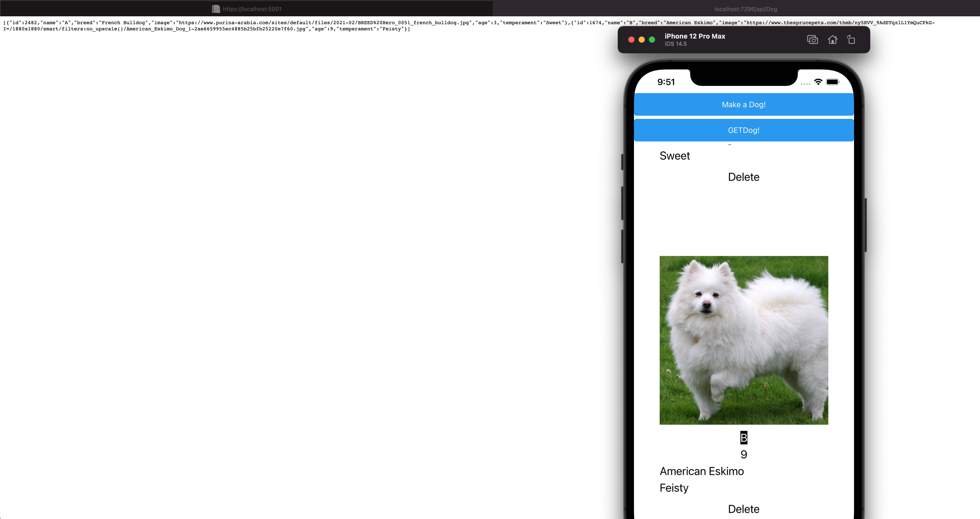
Task: Tap the GETDog! button
Action: click(x=743, y=130)
